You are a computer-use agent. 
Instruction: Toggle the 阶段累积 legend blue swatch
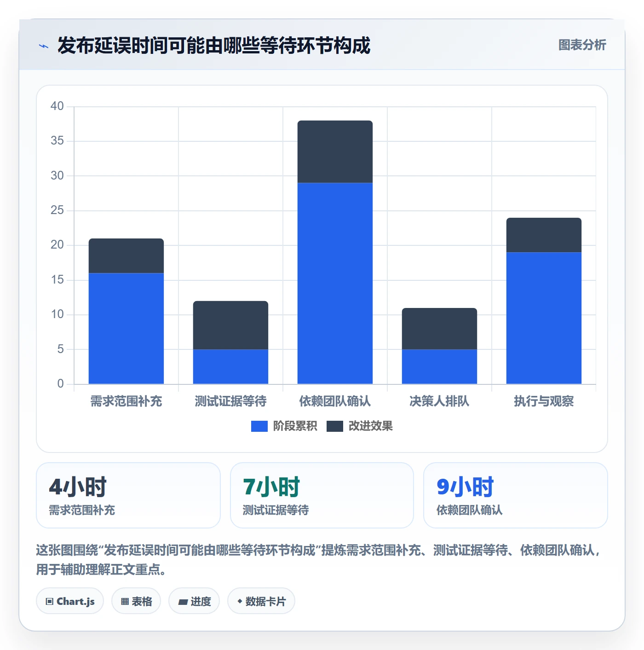259,426
